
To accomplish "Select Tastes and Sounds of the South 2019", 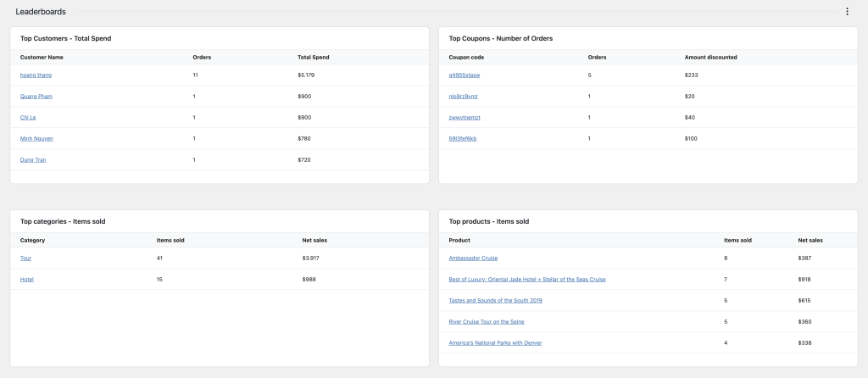I will click(495, 300).
